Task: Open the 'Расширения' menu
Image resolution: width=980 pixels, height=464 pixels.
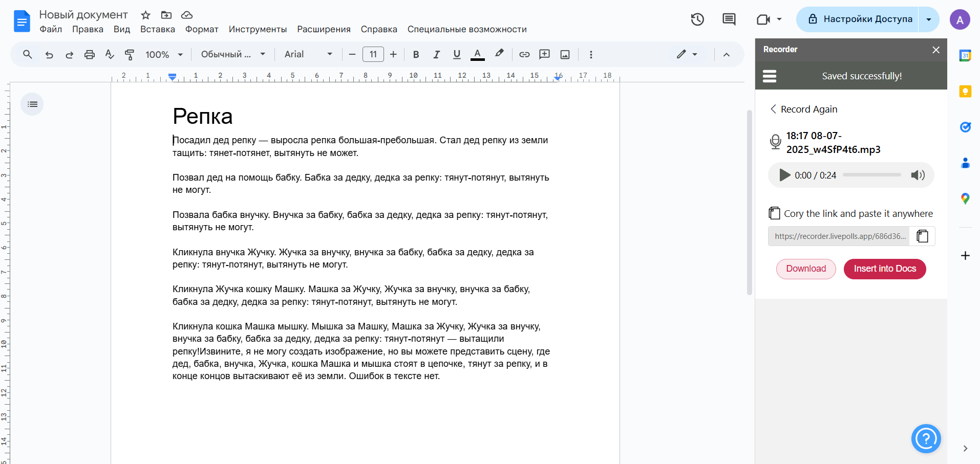Action: tap(324, 29)
